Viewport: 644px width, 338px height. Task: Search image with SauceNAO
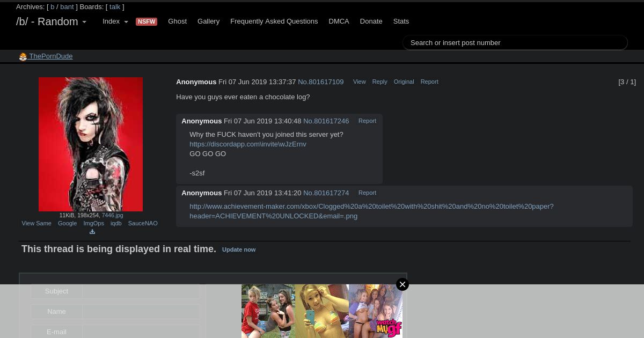tap(143, 223)
